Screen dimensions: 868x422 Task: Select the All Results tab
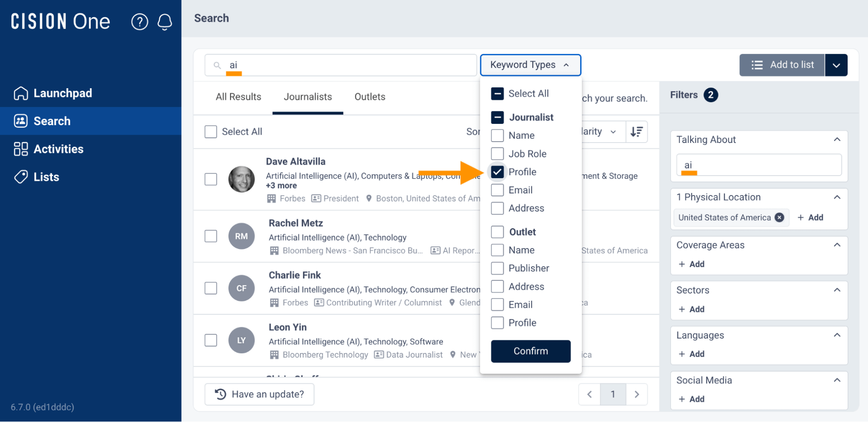point(238,96)
